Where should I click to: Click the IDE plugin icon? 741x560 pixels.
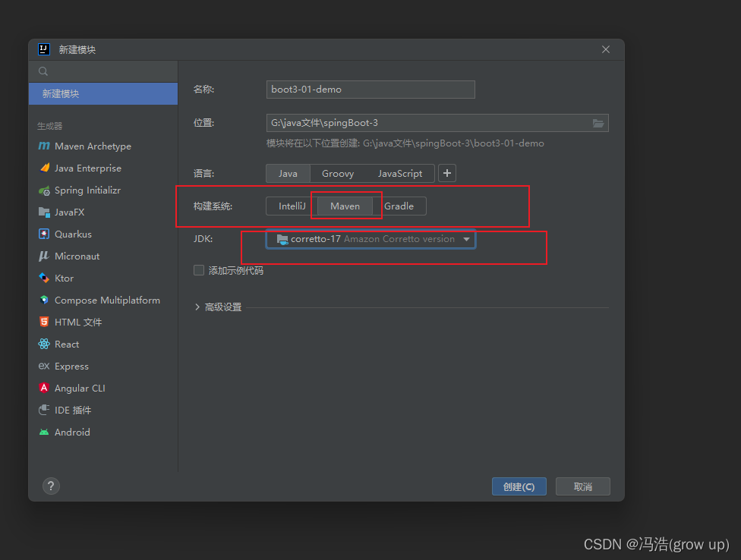point(44,410)
